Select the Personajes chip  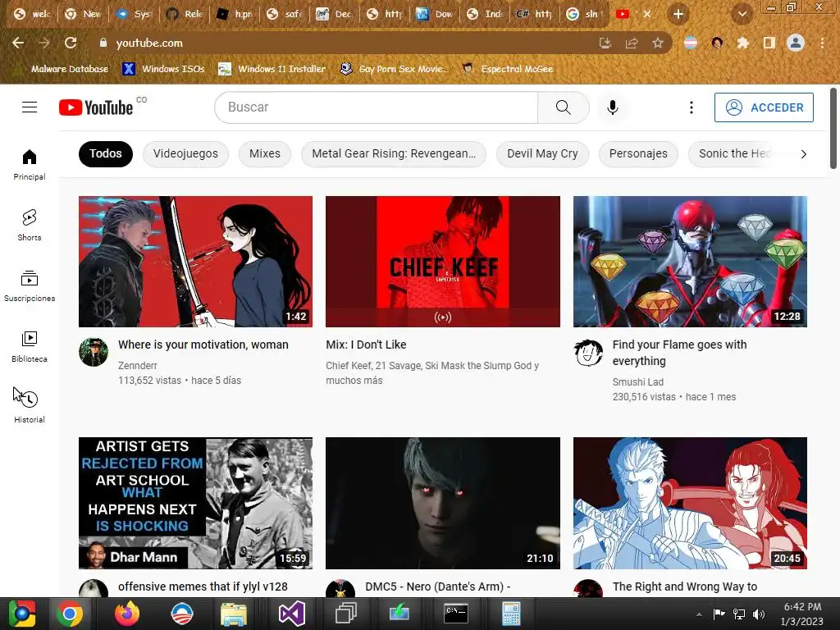point(638,153)
